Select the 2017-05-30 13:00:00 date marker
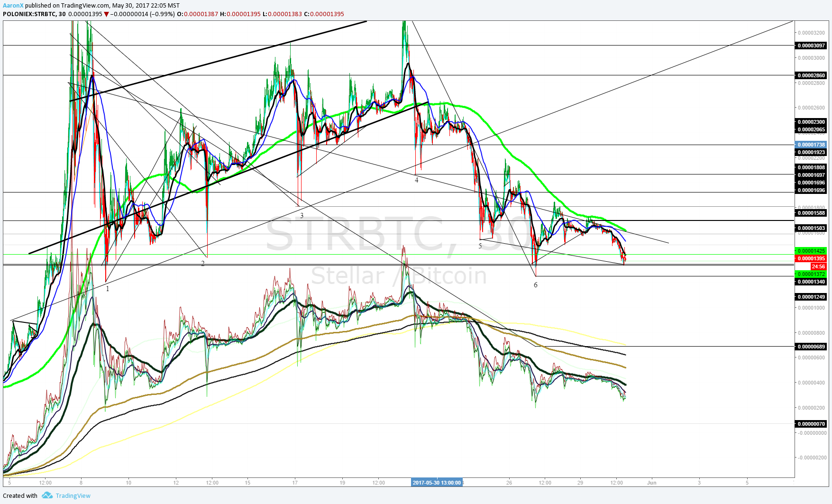This screenshot has width=832, height=504. coord(437,483)
